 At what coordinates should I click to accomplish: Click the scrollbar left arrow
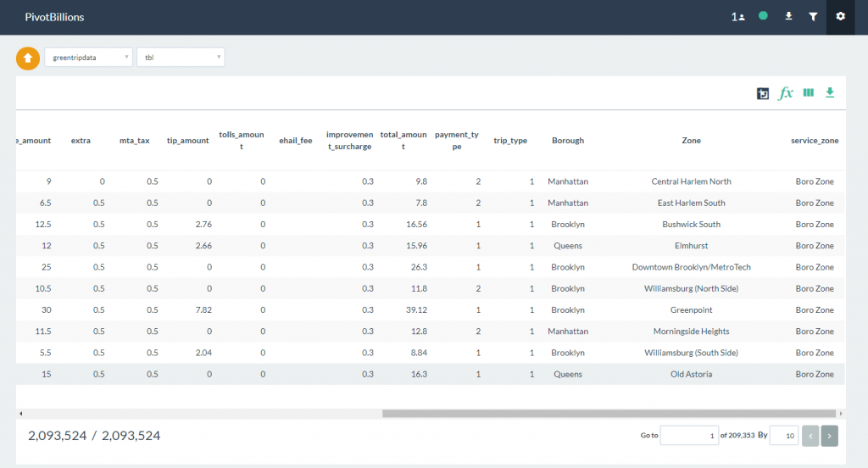coord(21,414)
